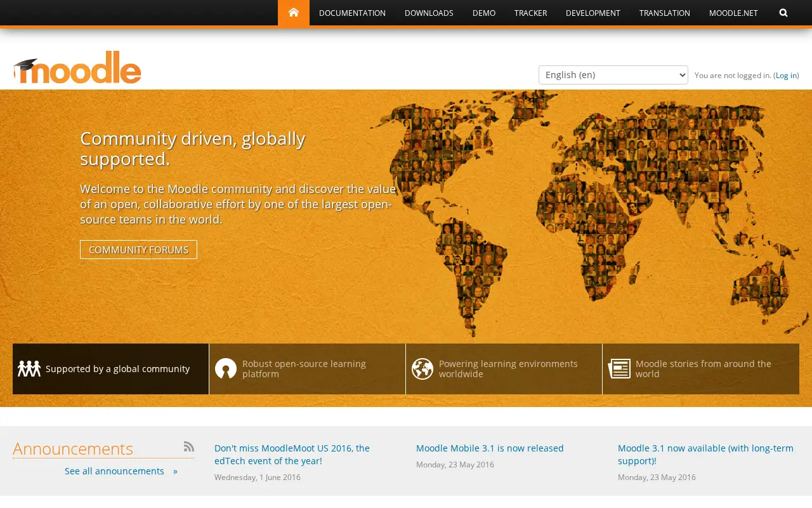
Task: Open the Development menu item
Action: (593, 13)
